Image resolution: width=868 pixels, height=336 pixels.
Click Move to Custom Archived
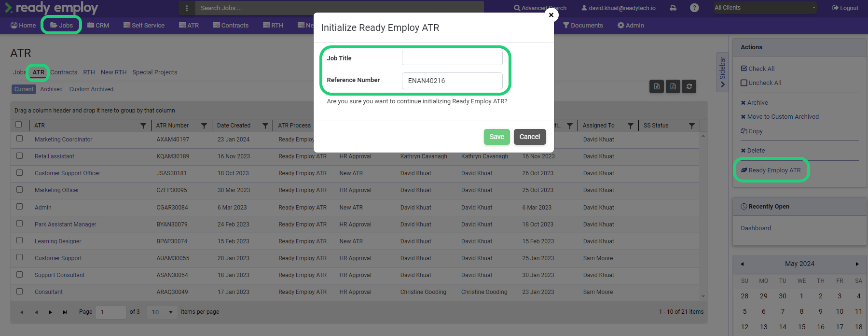pos(780,116)
